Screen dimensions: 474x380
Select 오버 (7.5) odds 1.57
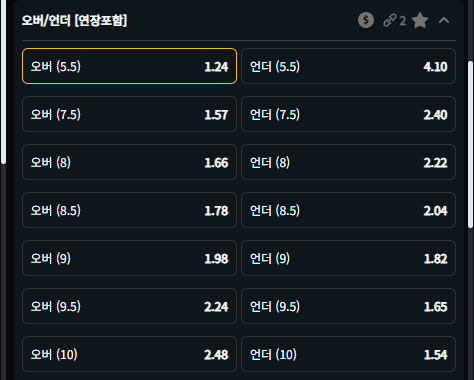[x=129, y=114]
